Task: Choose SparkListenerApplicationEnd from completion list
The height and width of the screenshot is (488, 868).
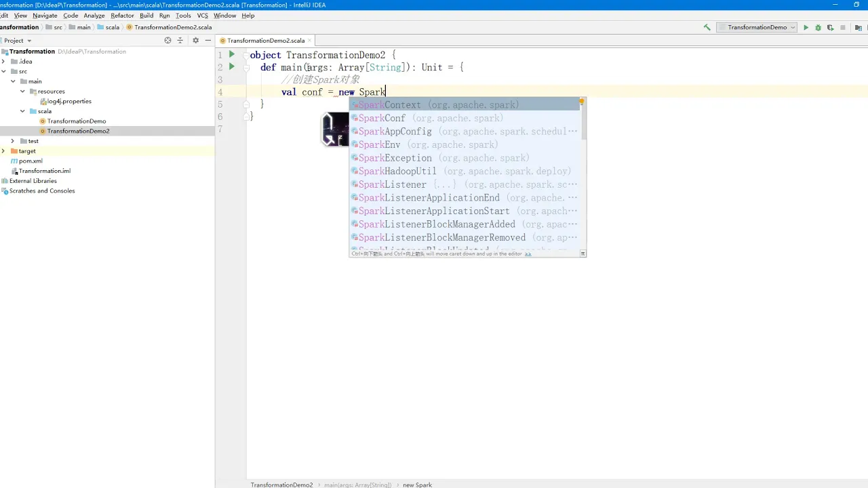Action: (x=465, y=198)
